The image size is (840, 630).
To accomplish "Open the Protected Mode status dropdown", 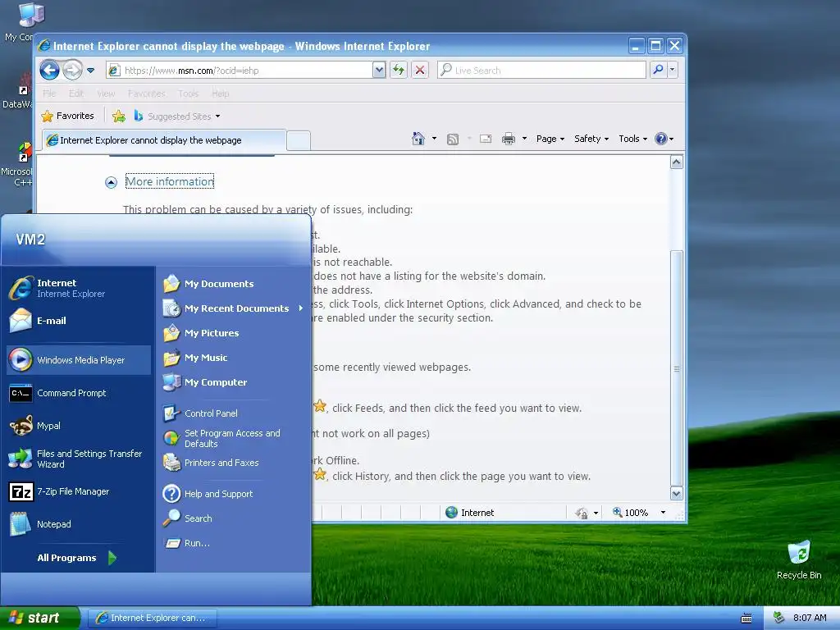I will coord(587,514).
